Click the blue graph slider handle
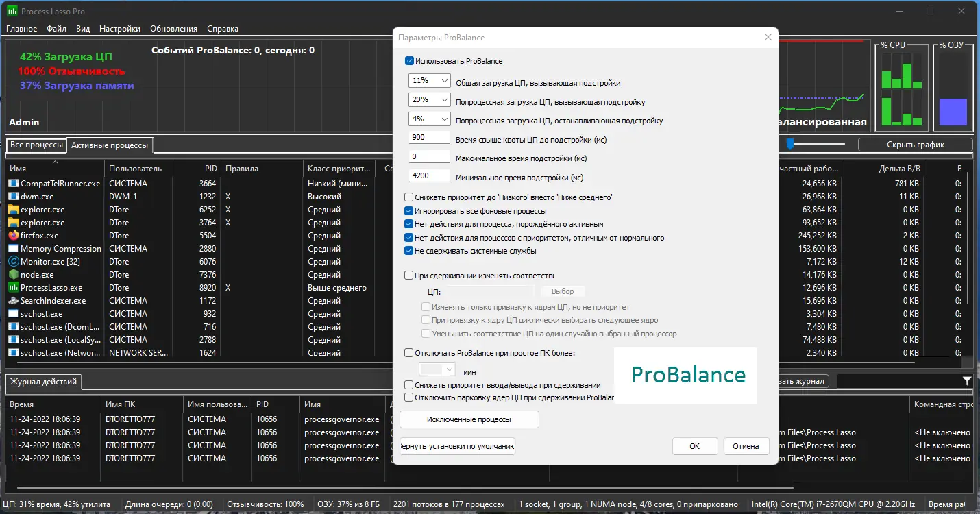980x514 pixels. (790, 144)
